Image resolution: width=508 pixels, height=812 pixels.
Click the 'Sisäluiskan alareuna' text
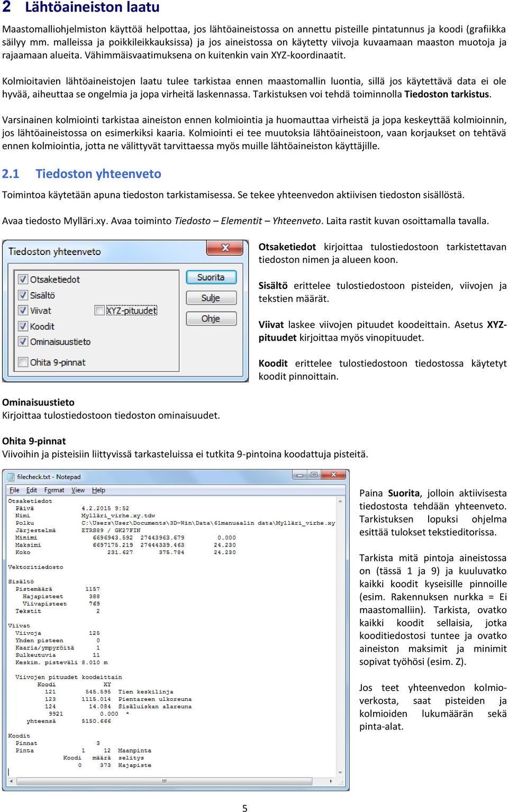point(155,707)
